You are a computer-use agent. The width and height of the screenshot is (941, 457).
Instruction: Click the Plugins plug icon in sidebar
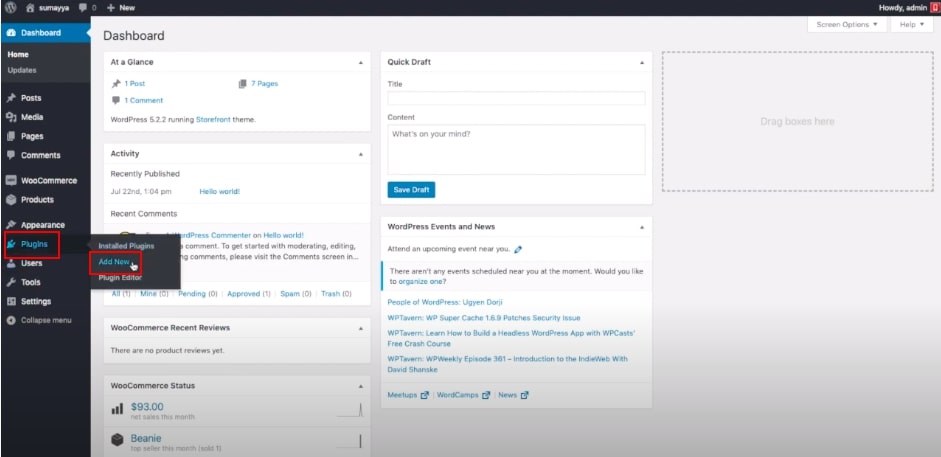tap(11, 244)
